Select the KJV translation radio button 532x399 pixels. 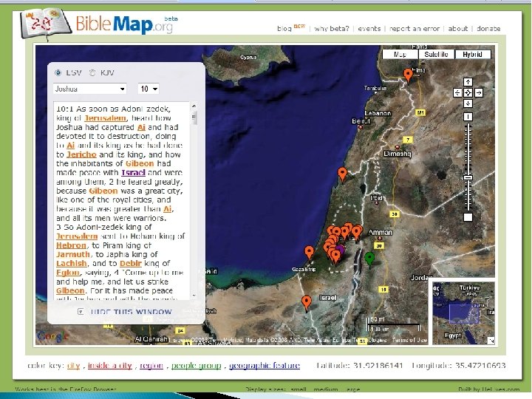tap(92, 72)
